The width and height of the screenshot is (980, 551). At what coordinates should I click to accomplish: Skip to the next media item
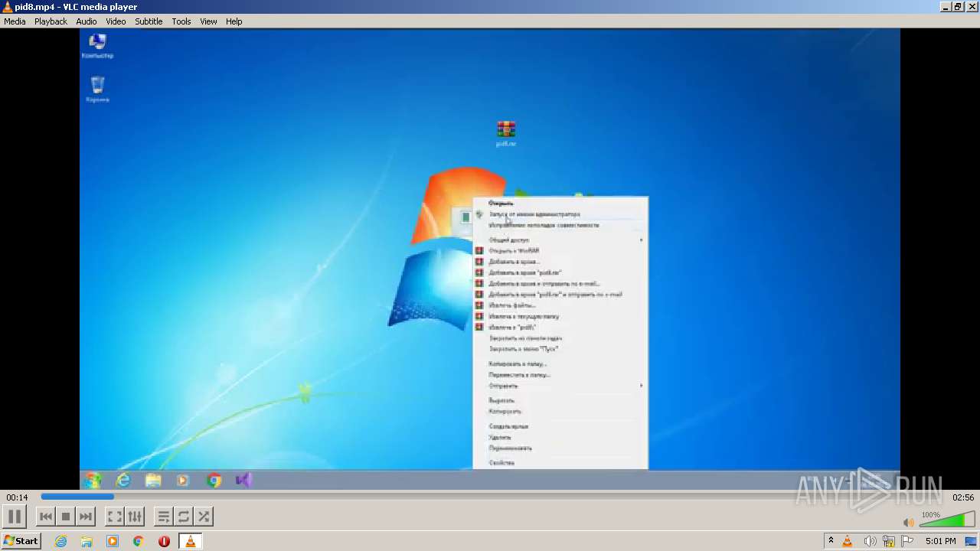[86, 517]
